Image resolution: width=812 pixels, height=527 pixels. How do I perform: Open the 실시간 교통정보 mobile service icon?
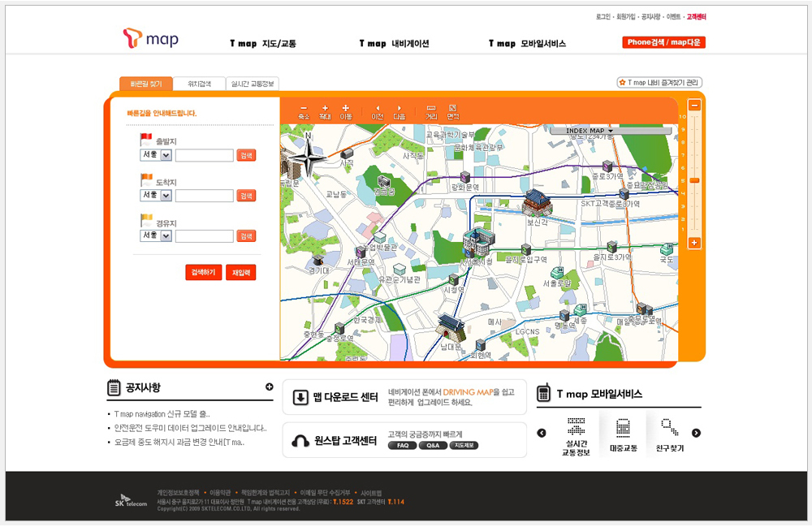pyautogui.click(x=577, y=434)
